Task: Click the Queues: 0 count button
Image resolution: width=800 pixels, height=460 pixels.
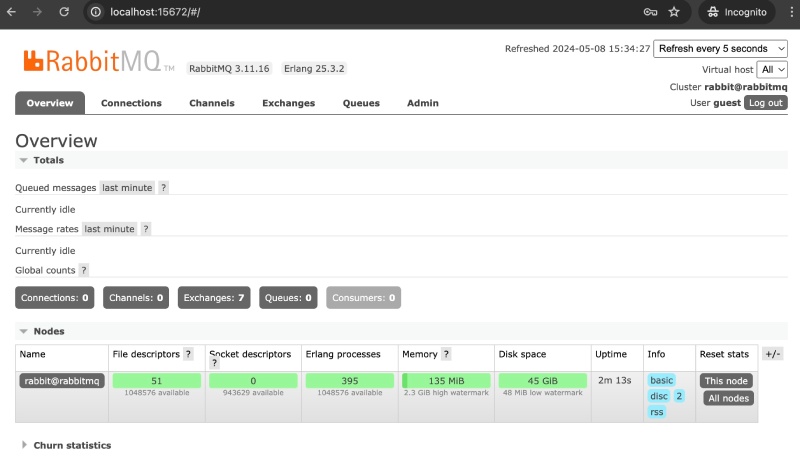Action: (288, 298)
